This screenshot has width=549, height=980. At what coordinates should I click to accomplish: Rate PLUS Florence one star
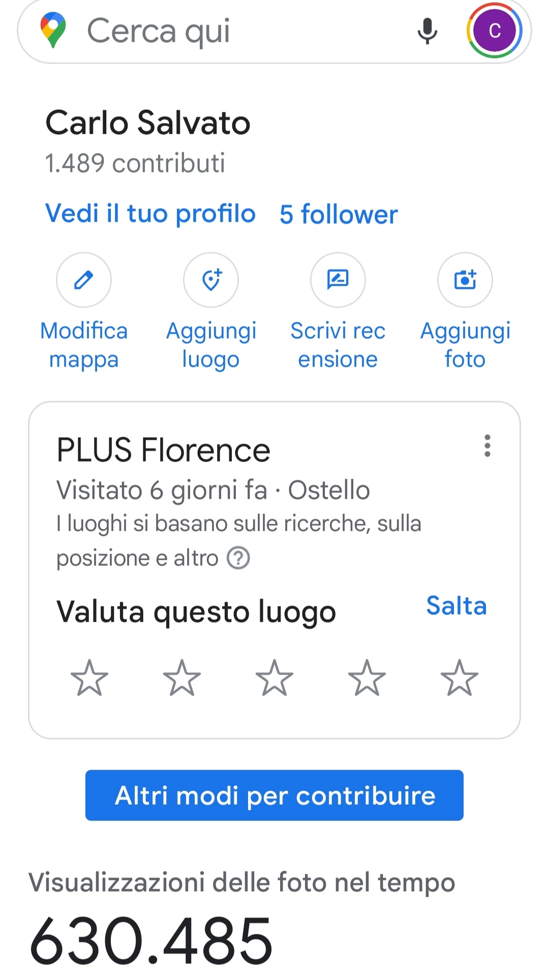(89, 678)
